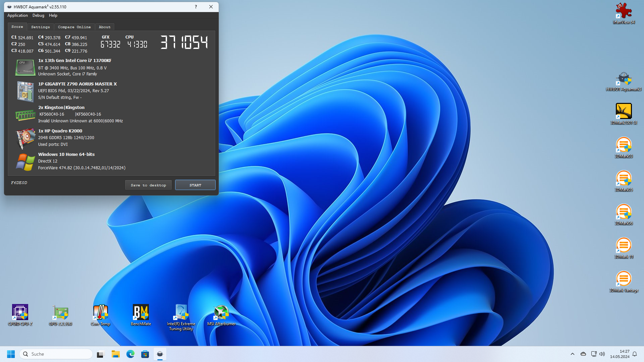Open CPUID CPU-Z desktop shortcut
The height and width of the screenshot is (362, 644).
click(20, 315)
